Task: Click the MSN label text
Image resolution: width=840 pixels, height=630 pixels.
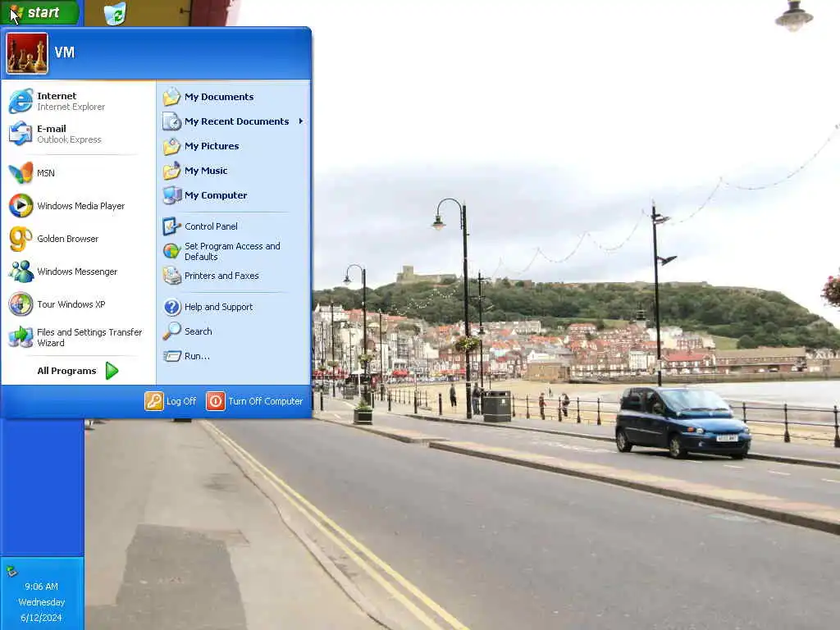Action: [x=46, y=173]
